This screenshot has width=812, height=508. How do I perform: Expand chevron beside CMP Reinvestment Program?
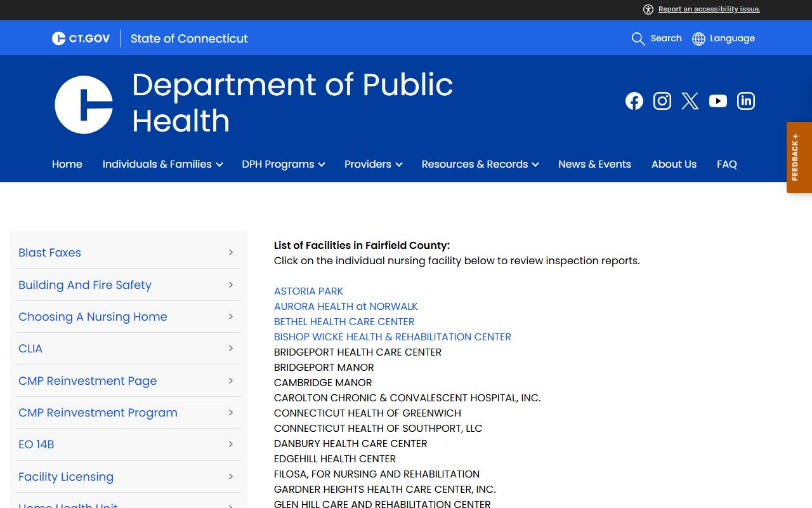(231, 413)
